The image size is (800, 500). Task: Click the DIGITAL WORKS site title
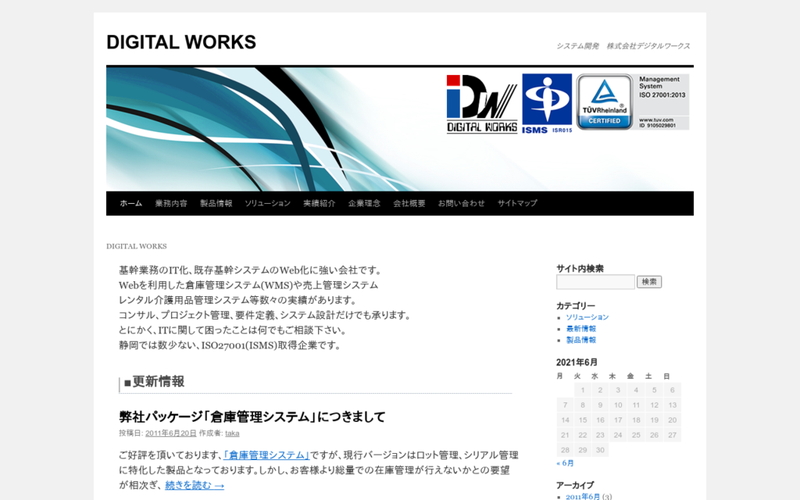[181, 42]
